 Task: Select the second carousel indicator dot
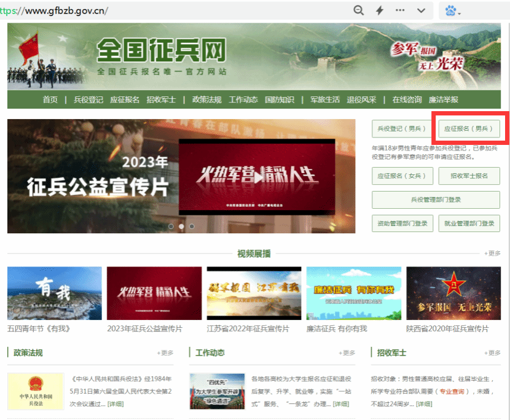point(181,226)
